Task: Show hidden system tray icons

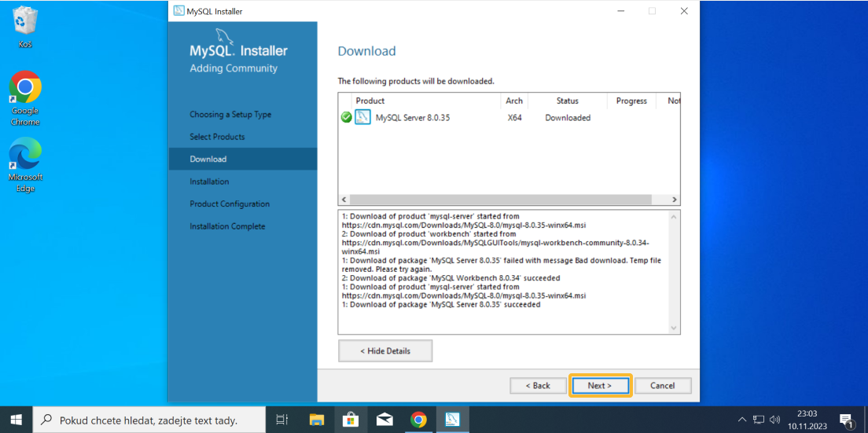Action: click(x=741, y=420)
